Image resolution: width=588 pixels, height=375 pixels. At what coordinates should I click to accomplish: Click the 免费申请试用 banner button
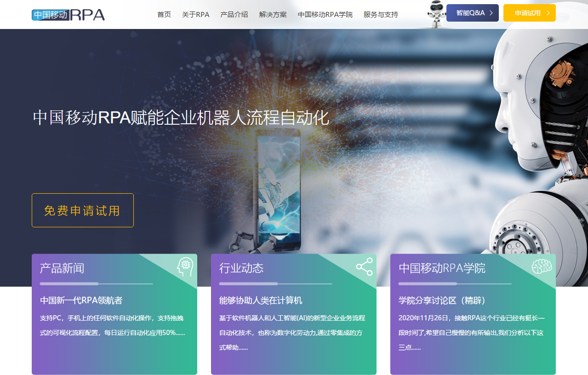(83, 210)
